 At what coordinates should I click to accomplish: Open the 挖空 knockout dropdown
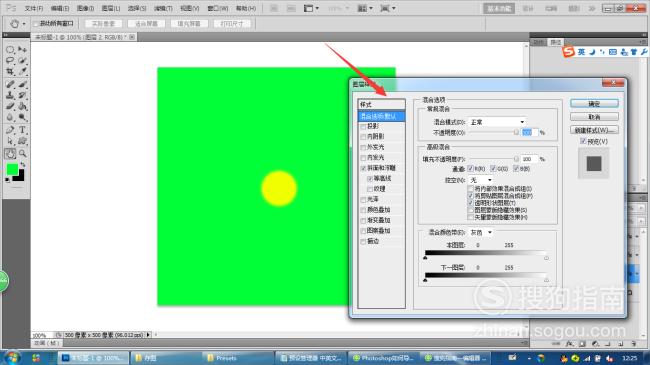point(481,180)
